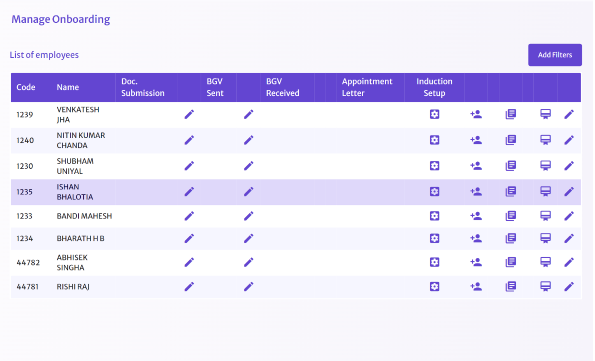Edit BGV Sent for Bharath H B
Screen dimensions: 595x361
249,238
